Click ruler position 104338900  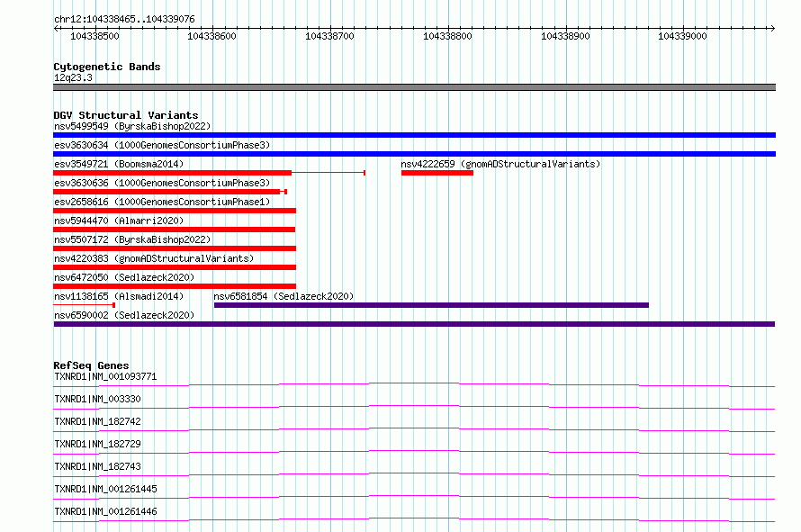coord(565,36)
